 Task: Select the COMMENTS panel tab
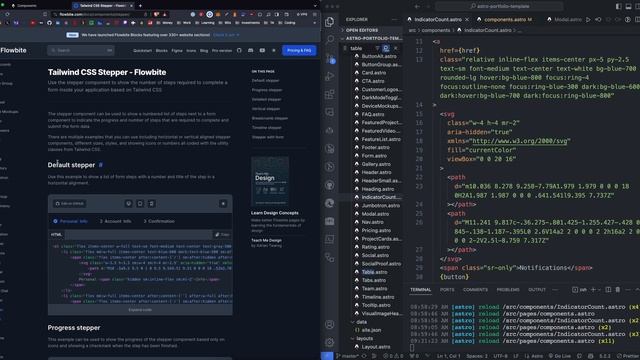[475, 289]
